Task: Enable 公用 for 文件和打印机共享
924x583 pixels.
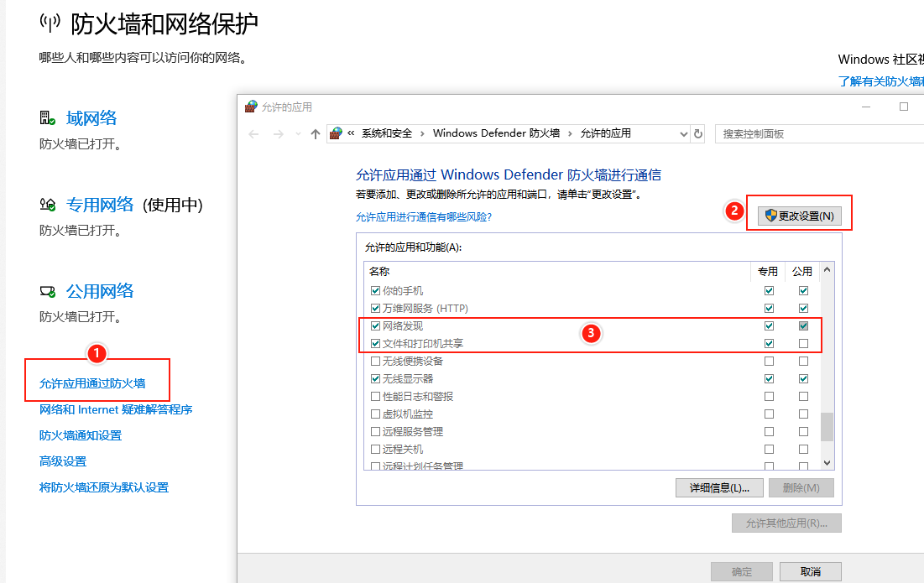Action: pos(803,344)
